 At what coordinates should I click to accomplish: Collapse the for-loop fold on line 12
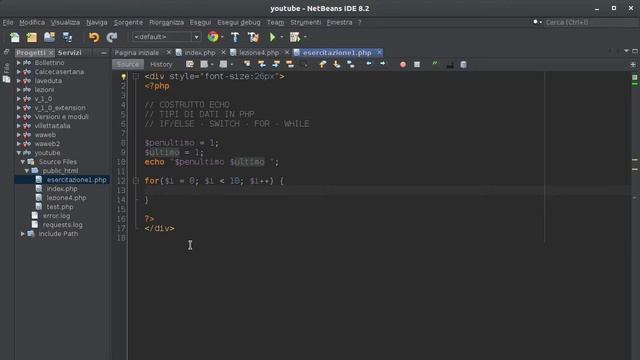[136, 181]
